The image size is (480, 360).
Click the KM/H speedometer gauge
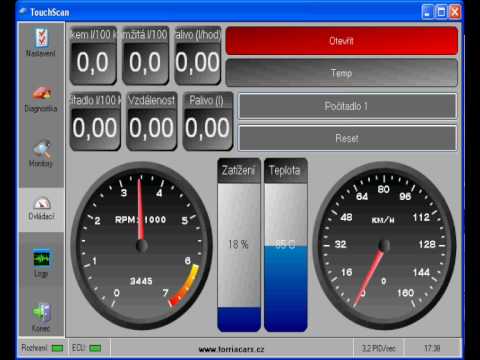pyautogui.click(x=384, y=246)
